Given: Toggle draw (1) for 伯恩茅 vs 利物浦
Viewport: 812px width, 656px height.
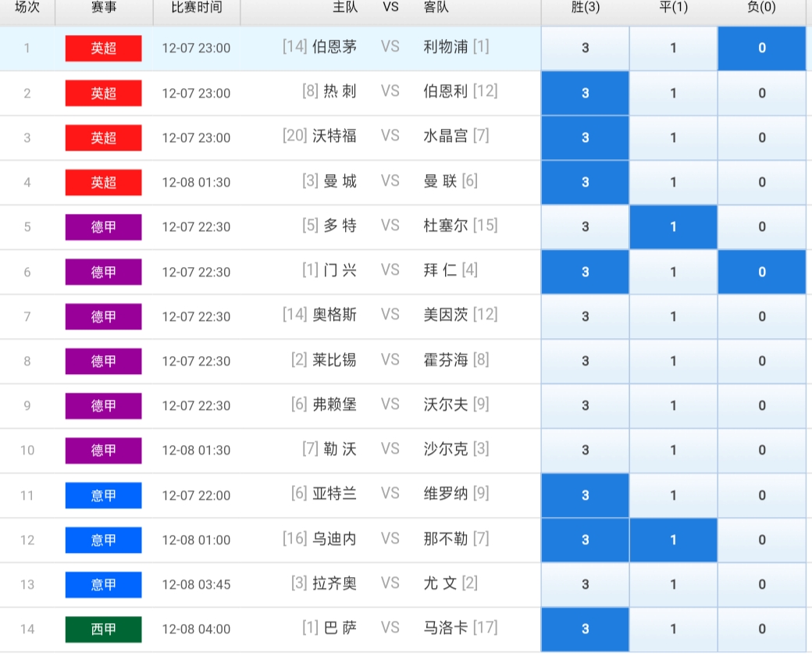Looking at the screenshot, I should pos(673,48).
